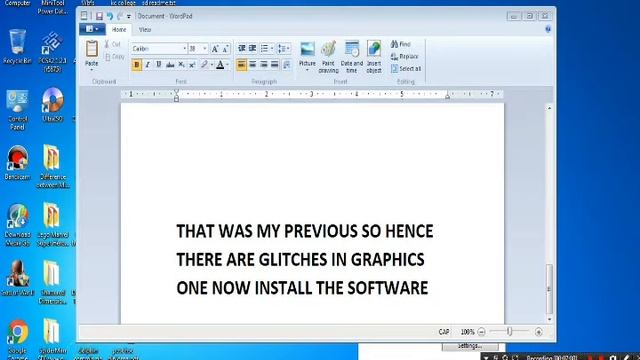Click the Settings button below WordPad window
The width and height of the screenshot is (640, 360).
(x=470, y=346)
